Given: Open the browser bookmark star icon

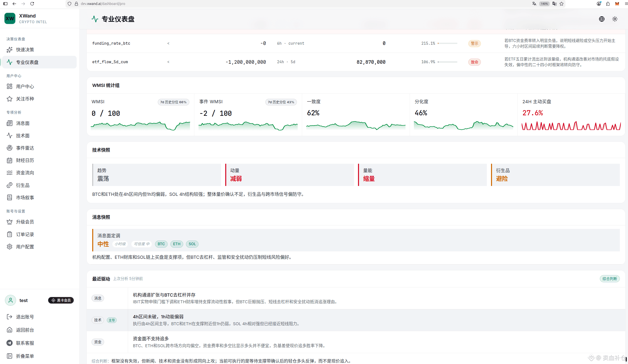Looking at the screenshot, I should [561, 4].
